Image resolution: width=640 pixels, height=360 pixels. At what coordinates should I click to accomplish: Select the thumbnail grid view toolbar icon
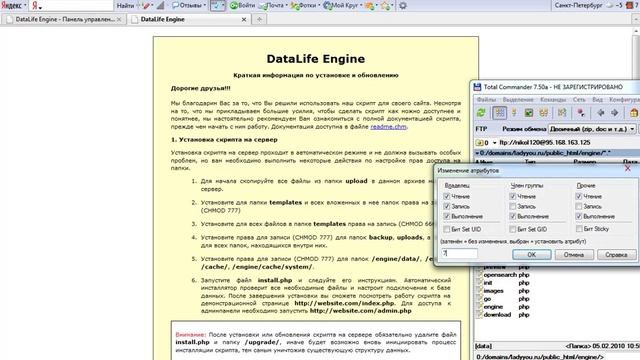pyautogui.click(x=500, y=113)
